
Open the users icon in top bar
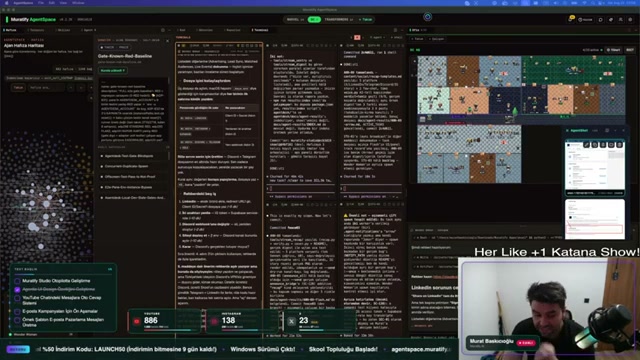click(x=621, y=20)
